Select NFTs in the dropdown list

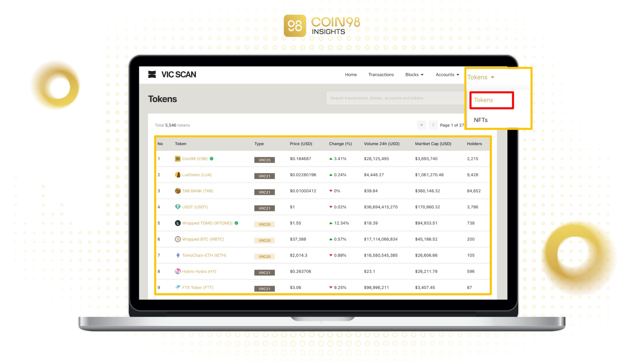481,120
